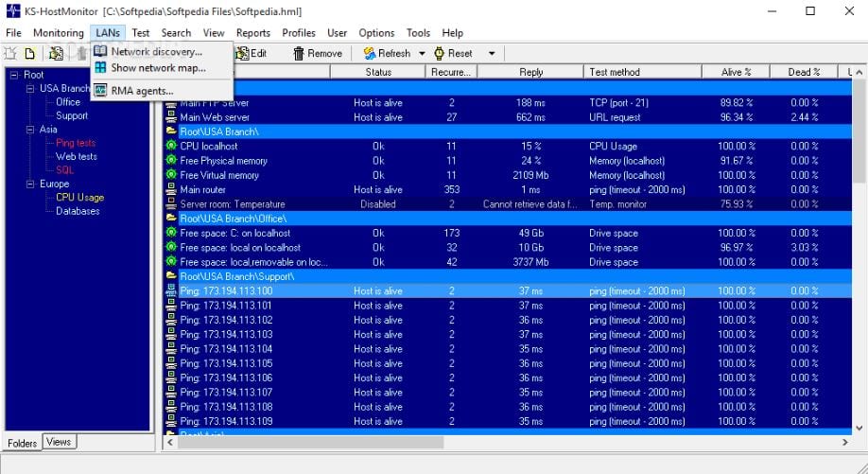This screenshot has height=474, width=868.
Task: Click the icon beside Server room: Temperature
Action: point(171,203)
